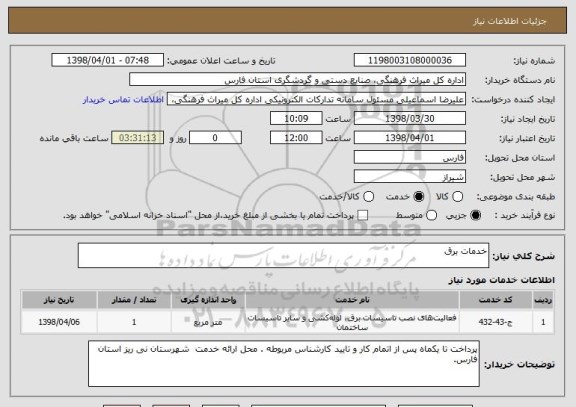Screen dimensions: 576x407
Task: Click the ساعت باقی مانده label
Action: [x=74, y=138]
